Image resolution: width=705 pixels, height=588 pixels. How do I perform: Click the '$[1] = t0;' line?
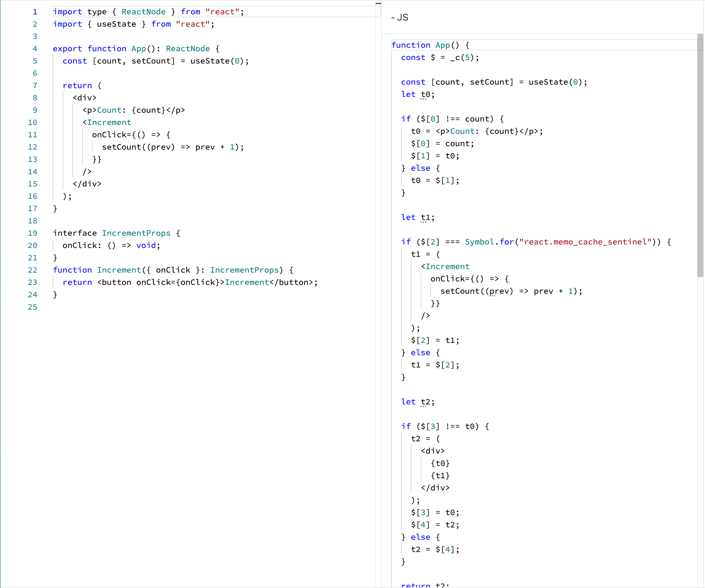tap(435, 156)
